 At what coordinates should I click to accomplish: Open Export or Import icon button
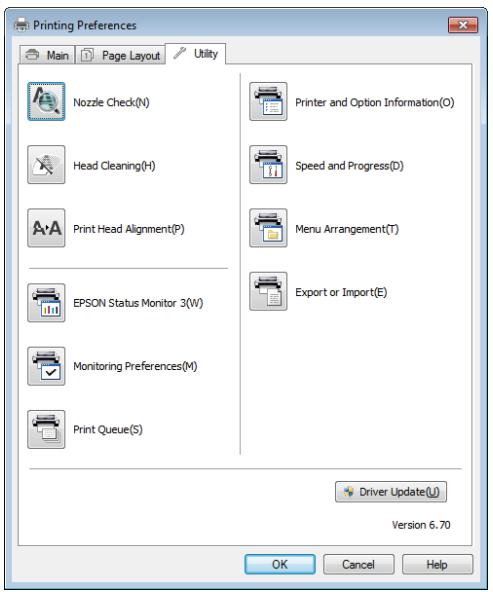coord(268,291)
